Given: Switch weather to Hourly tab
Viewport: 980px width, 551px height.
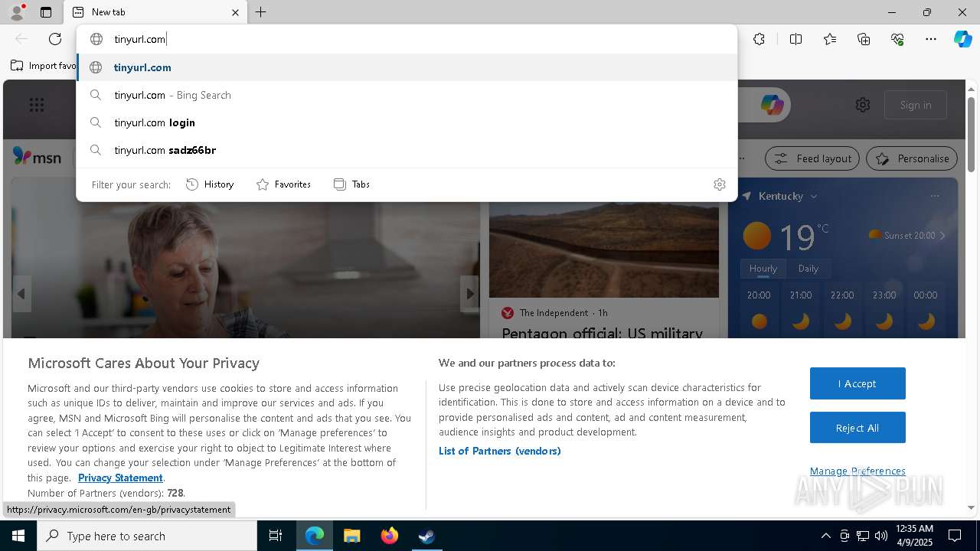Looking at the screenshot, I should (763, 269).
